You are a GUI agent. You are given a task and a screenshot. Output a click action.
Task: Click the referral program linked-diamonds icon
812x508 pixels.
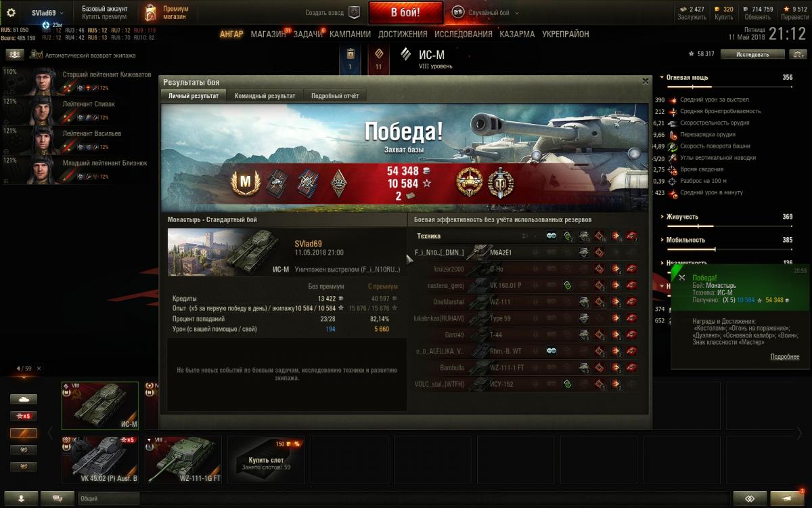pos(750,497)
